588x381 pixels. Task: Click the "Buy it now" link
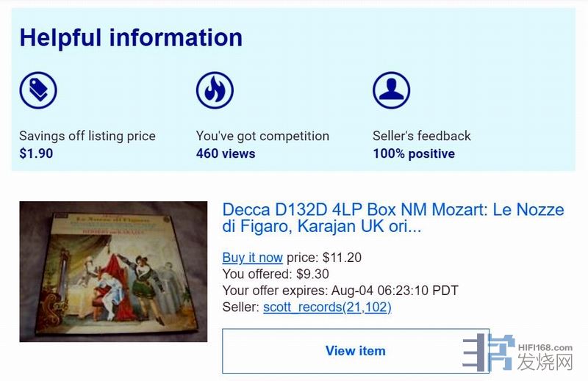point(252,258)
